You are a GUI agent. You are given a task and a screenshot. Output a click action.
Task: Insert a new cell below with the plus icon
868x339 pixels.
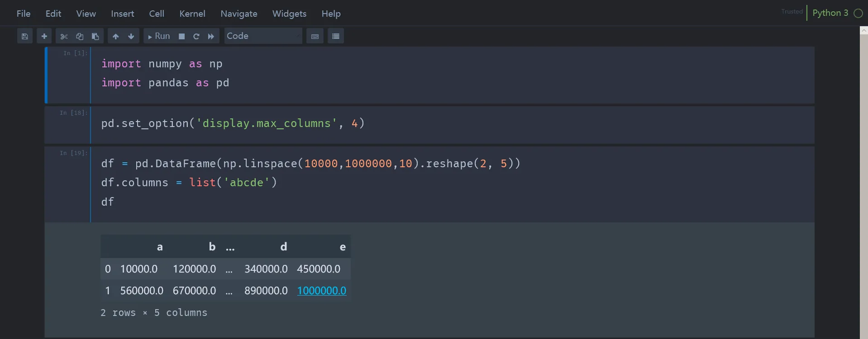(44, 36)
